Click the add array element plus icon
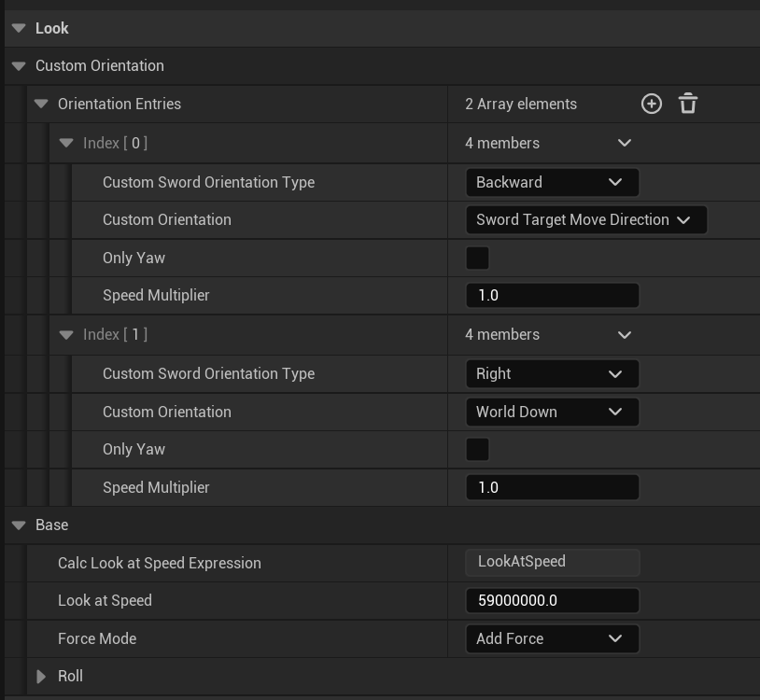This screenshot has height=700, width=760. click(x=651, y=104)
